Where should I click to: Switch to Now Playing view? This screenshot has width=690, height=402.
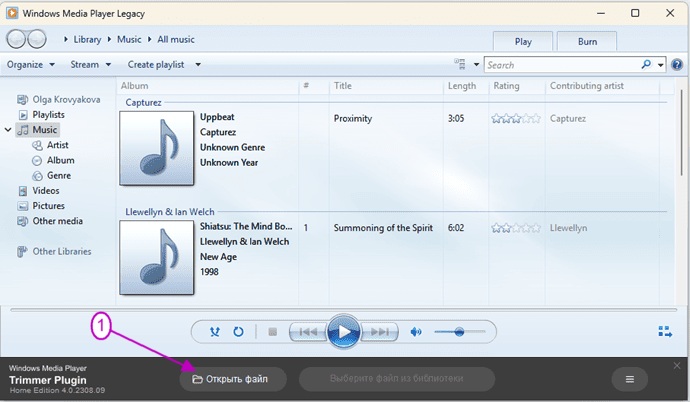click(x=665, y=332)
